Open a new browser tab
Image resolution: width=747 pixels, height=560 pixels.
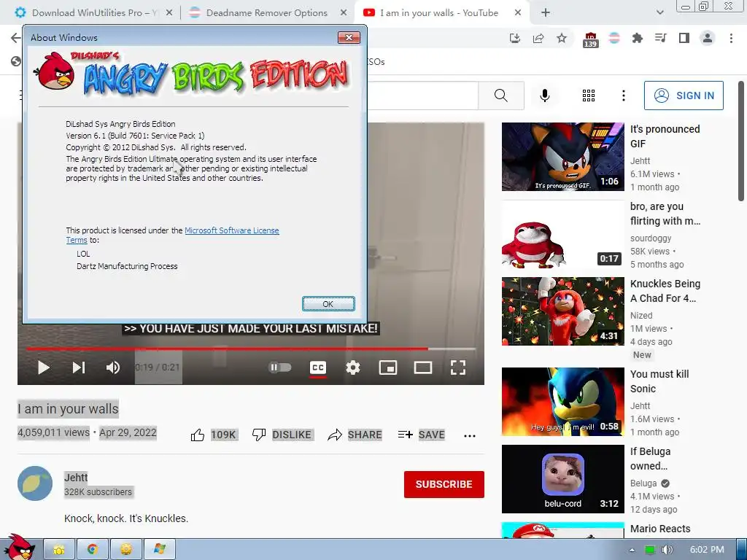tap(546, 13)
